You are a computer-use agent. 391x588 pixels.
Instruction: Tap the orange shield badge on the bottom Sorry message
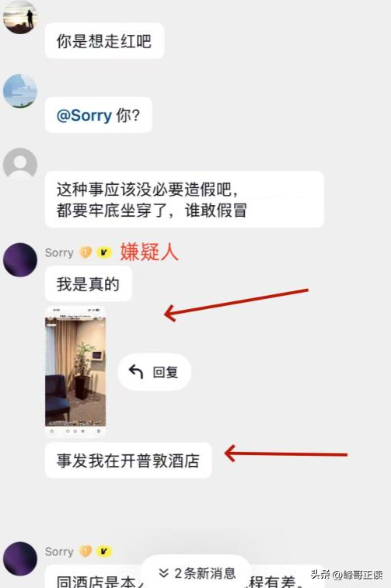(x=86, y=551)
